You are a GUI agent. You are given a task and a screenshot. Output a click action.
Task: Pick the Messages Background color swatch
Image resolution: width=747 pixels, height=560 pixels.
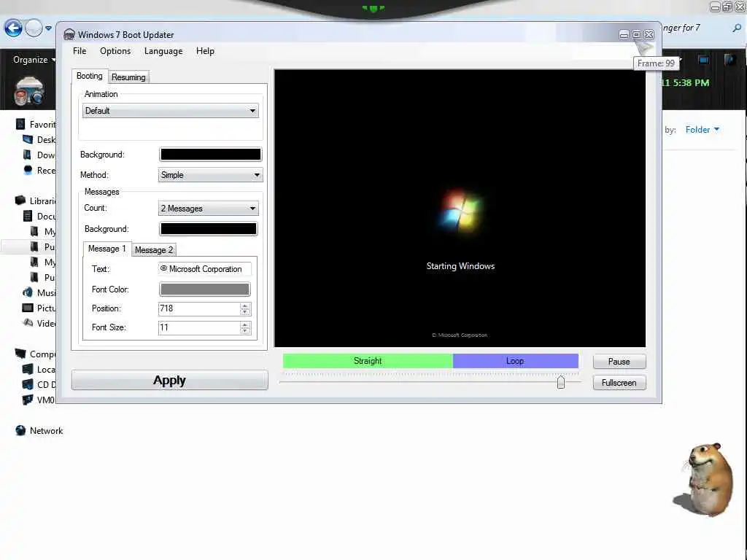(x=209, y=228)
